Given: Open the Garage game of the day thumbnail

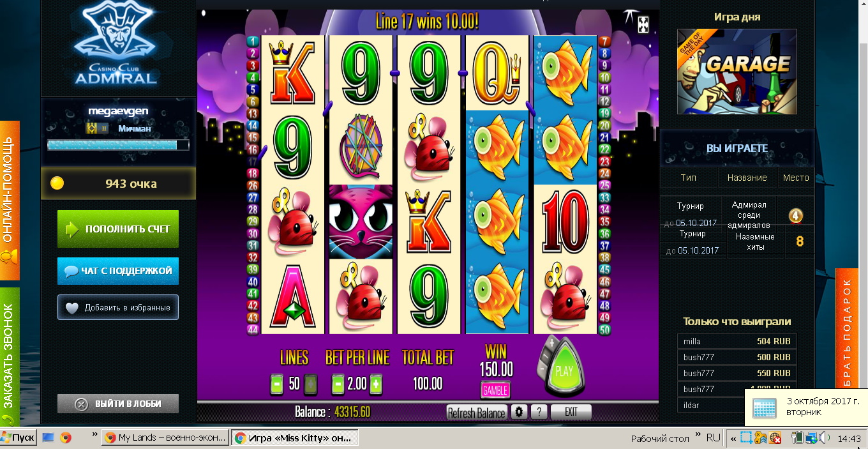Looking at the screenshot, I should coord(737,72).
